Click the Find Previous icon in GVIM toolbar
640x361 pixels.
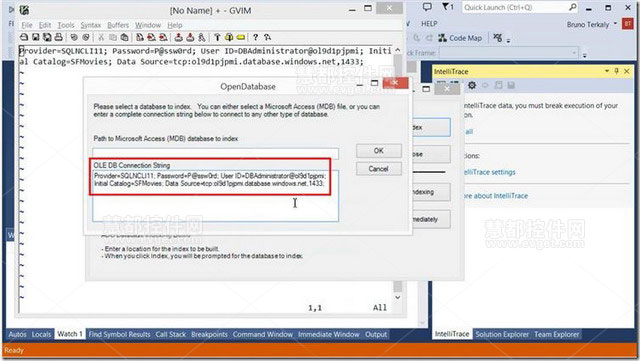pyautogui.click(x=163, y=37)
